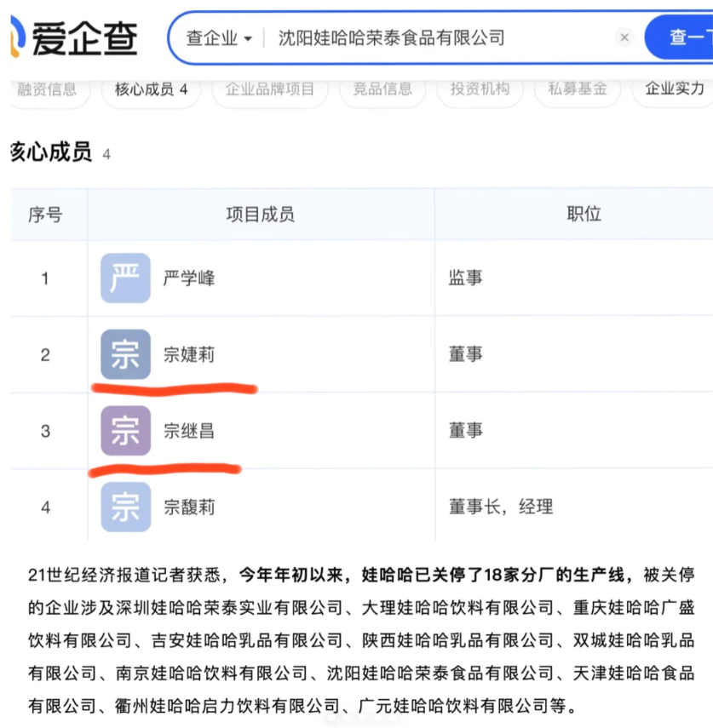Open the 查企业 search type dropdown
The width and height of the screenshot is (713, 728).
[219, 37]
